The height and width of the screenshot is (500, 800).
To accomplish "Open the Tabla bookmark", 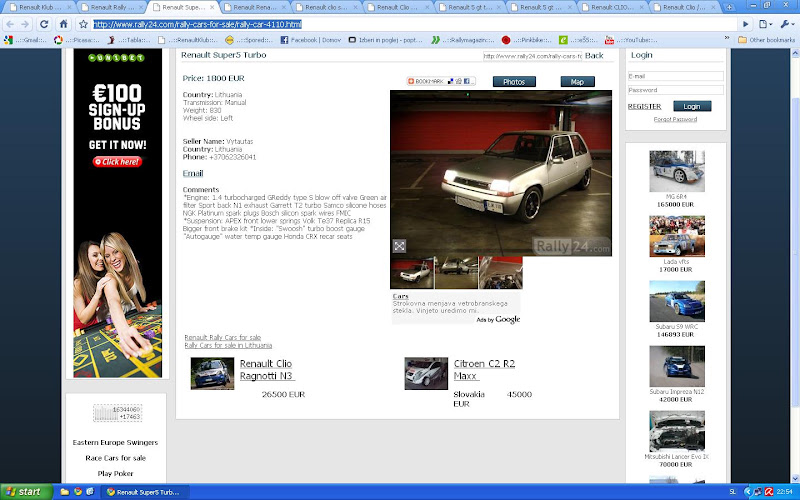I will pyautogui.click(x=129, y=40).
